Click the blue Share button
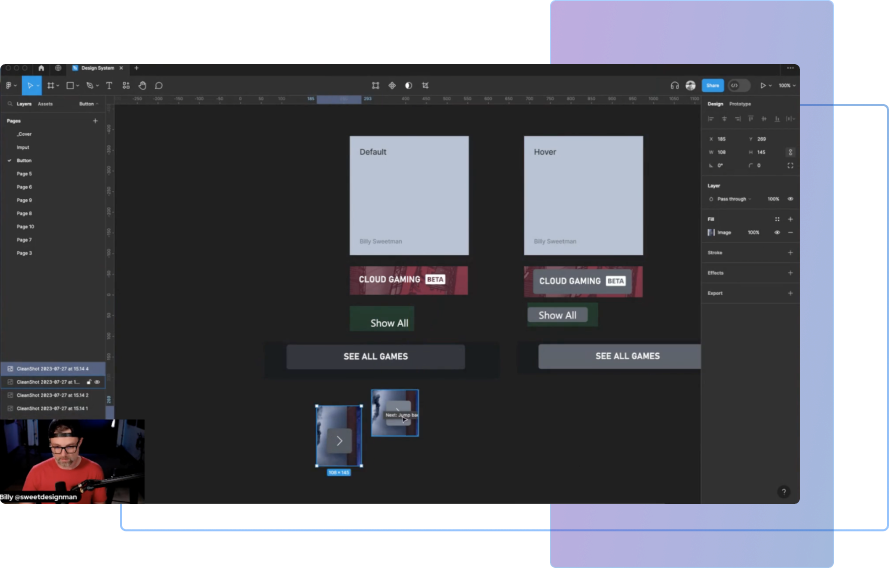The image size is (889, 568). [x=713, y=86]
